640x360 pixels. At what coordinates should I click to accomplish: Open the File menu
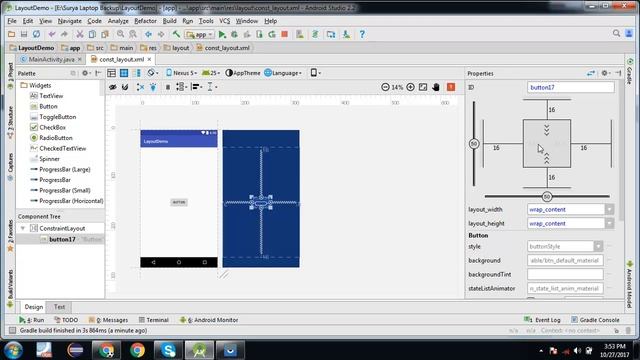click(x=12, y=21)
